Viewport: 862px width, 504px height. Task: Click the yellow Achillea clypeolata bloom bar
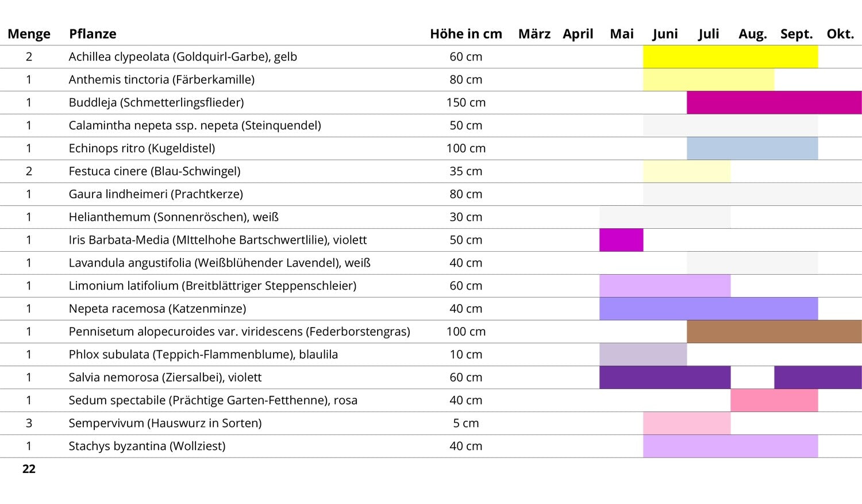click(730, 57)
